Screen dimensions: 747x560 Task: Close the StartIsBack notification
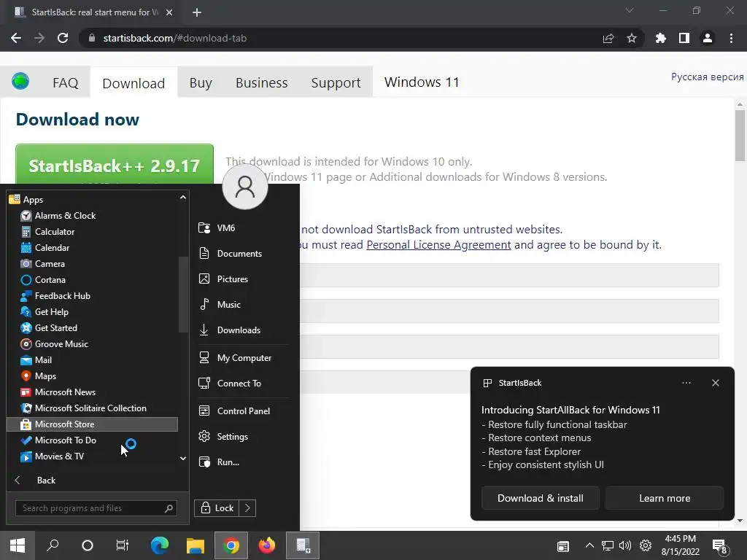pos(715,383)
